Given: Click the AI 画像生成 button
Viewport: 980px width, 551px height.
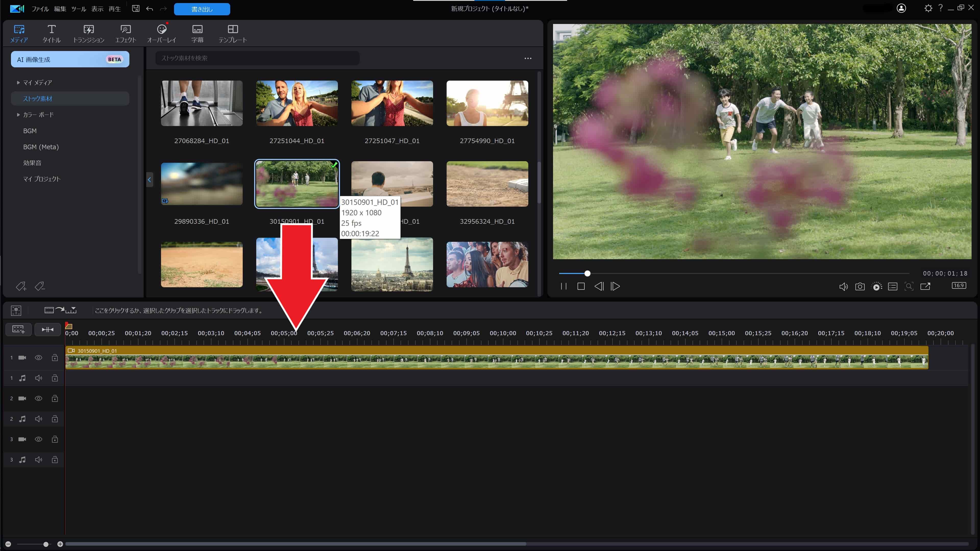Looking at the screenshot, I should click(x=70, y=59).
